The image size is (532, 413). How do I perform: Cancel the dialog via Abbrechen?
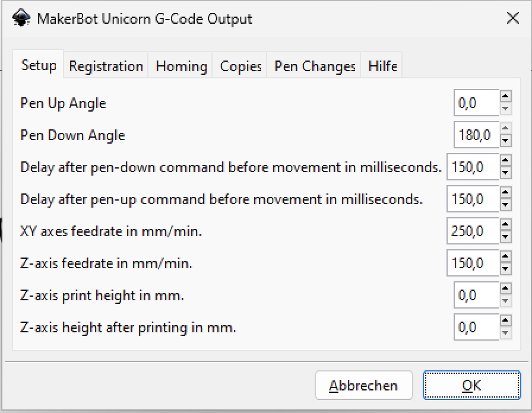click(x=364, y=385)
